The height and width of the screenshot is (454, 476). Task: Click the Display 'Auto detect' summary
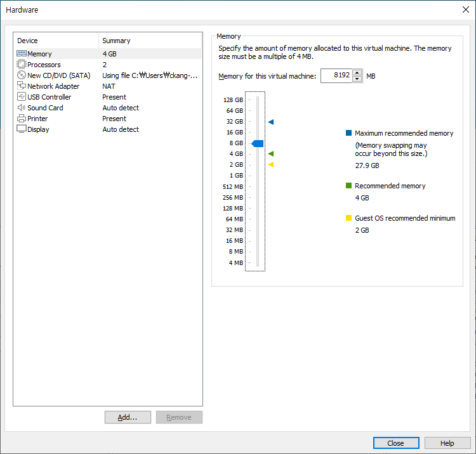[x=121, y=129]
